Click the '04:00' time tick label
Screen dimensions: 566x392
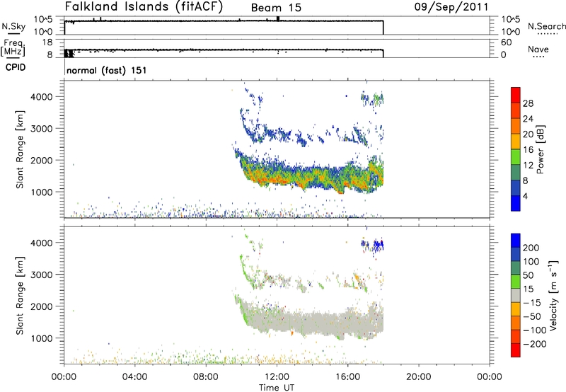(134, 377)
